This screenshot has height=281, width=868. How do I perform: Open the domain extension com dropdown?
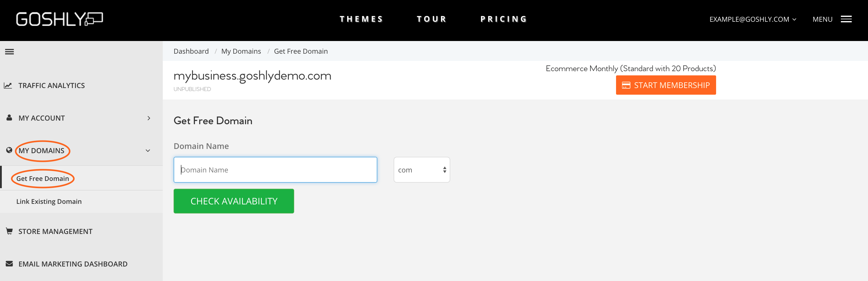(x=422, y=170)
